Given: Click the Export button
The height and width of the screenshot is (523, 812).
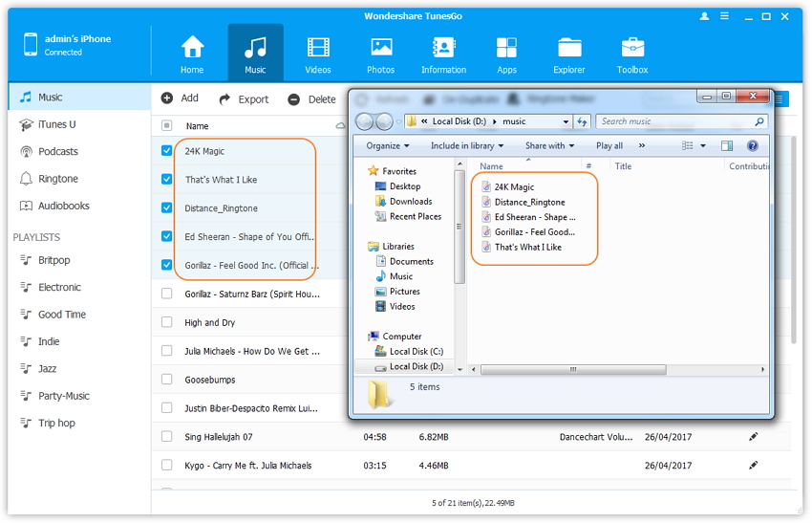Looking at the screenshot, I should click(244, 98).
